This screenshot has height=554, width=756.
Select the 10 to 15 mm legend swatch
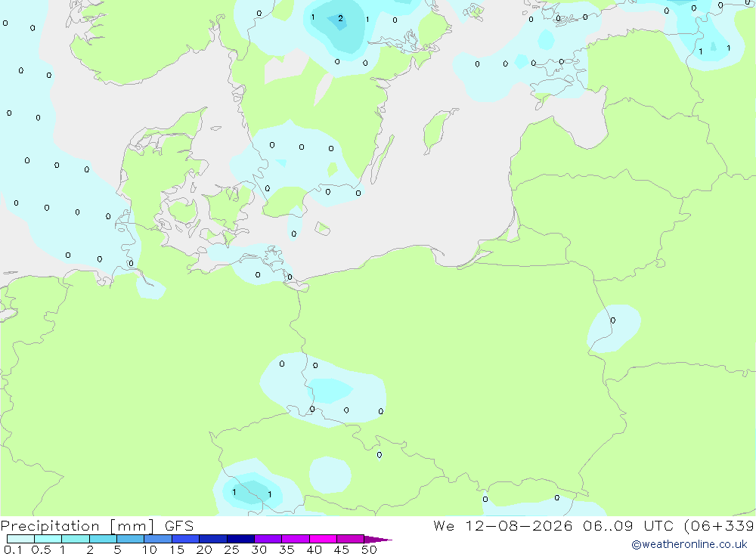coord(158,539)
